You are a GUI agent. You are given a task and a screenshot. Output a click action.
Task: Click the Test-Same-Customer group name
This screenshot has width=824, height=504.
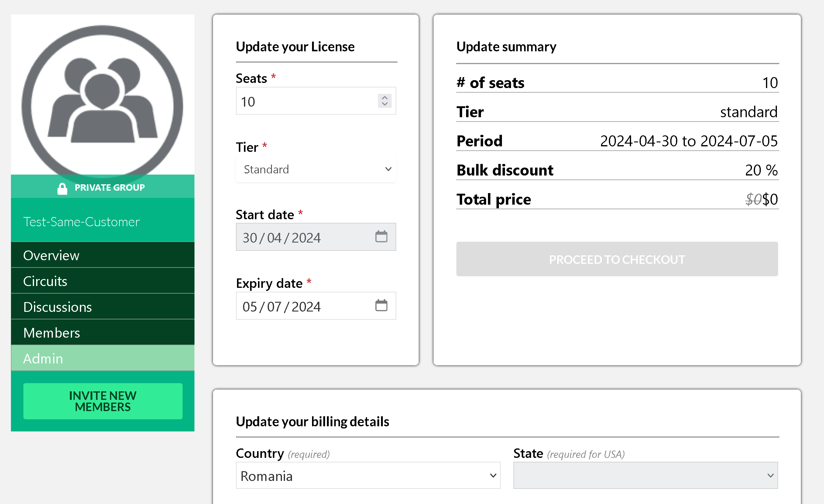(x=81, y=222)
